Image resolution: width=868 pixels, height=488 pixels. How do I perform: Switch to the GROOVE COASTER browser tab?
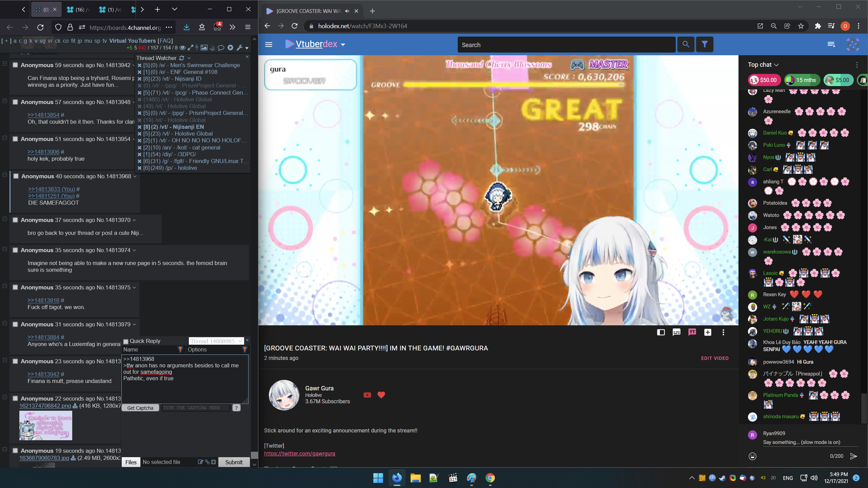pos(309,11)
